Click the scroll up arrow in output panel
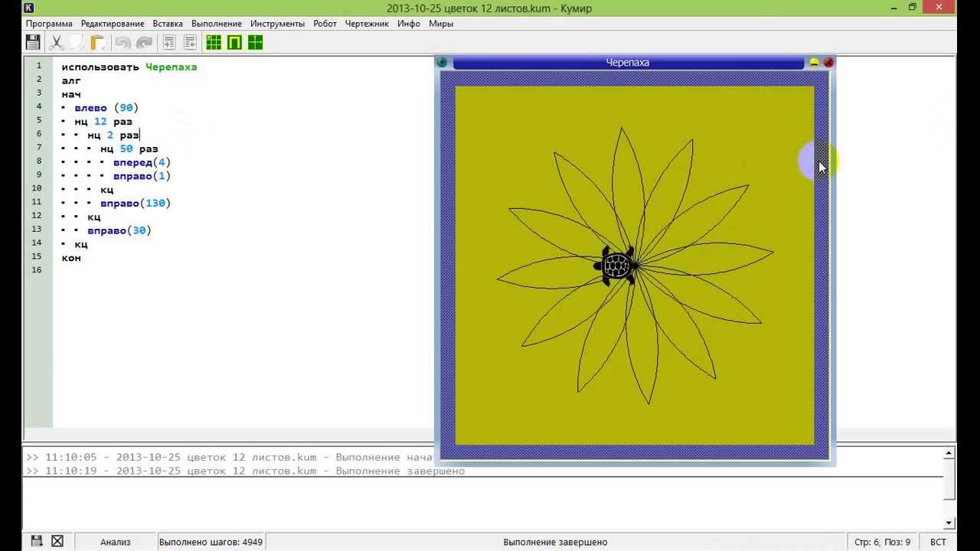The width and height of the screenshot is (980, 551). point(949,454)
